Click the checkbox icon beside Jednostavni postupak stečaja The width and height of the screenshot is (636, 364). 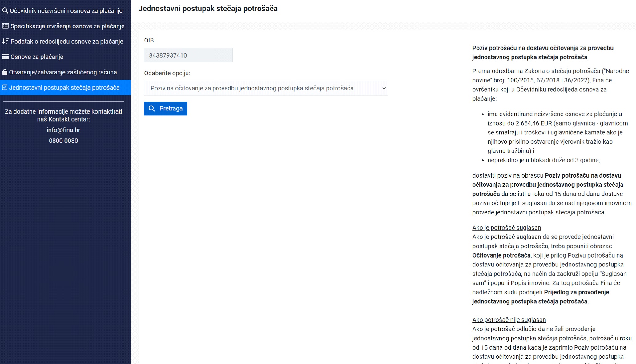pyautogui.click(x=5, y=87)
